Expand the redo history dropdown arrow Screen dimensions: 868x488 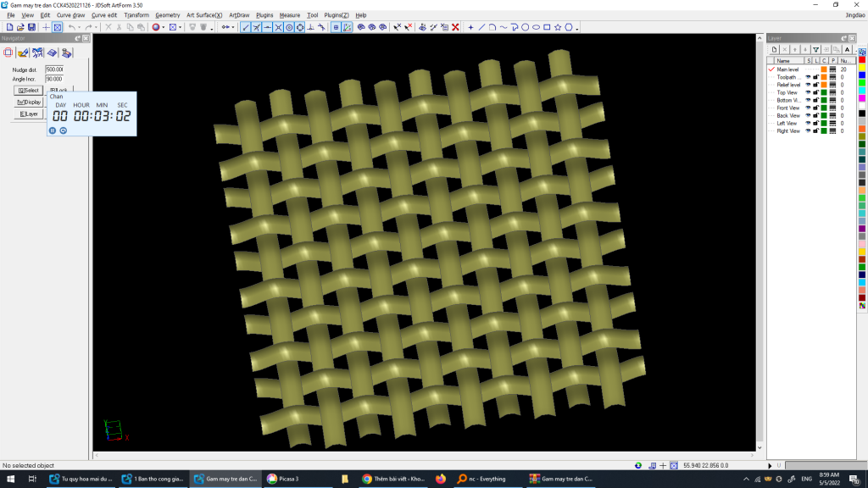(96, 27)
